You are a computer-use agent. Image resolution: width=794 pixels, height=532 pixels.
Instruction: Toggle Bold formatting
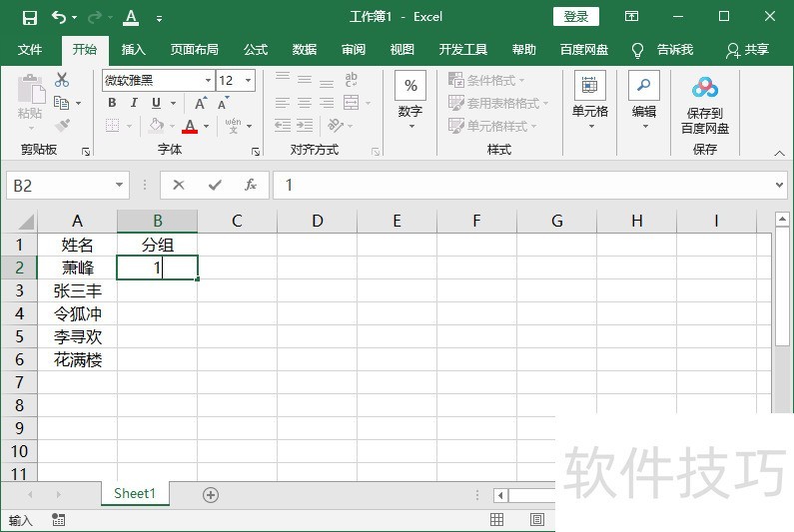113,103
